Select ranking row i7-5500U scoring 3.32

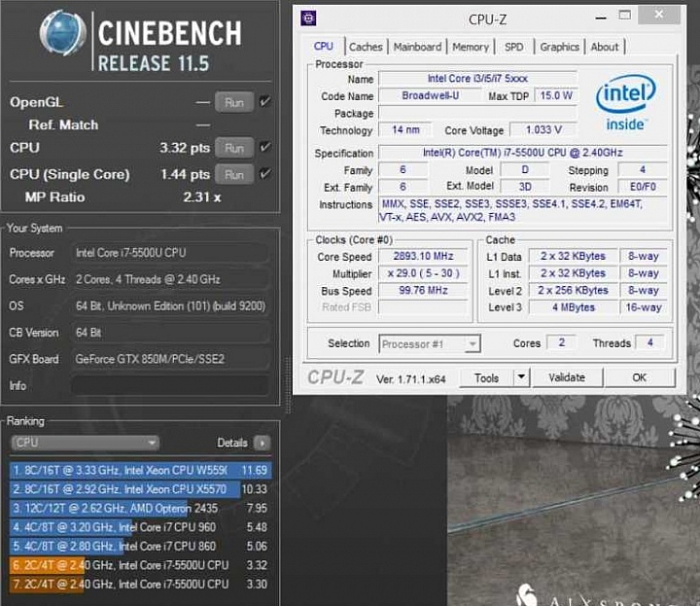pos(140,565)
